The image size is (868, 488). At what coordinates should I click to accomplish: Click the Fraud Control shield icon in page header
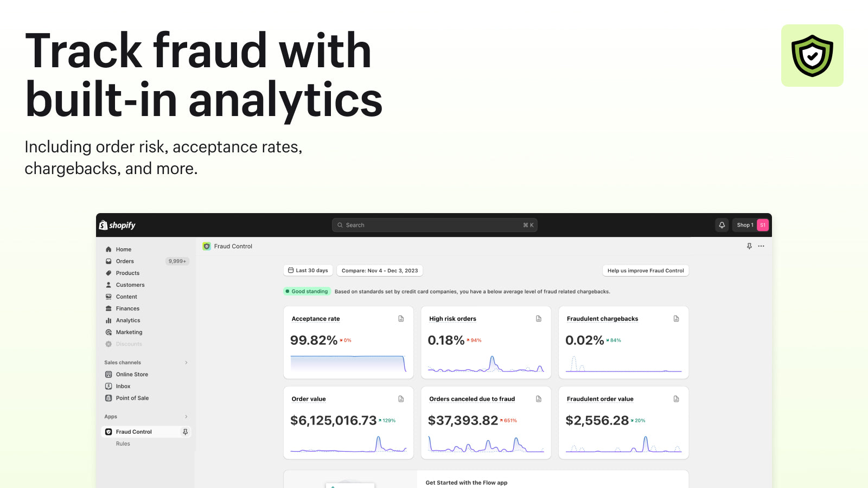click(x=207, y=246)
